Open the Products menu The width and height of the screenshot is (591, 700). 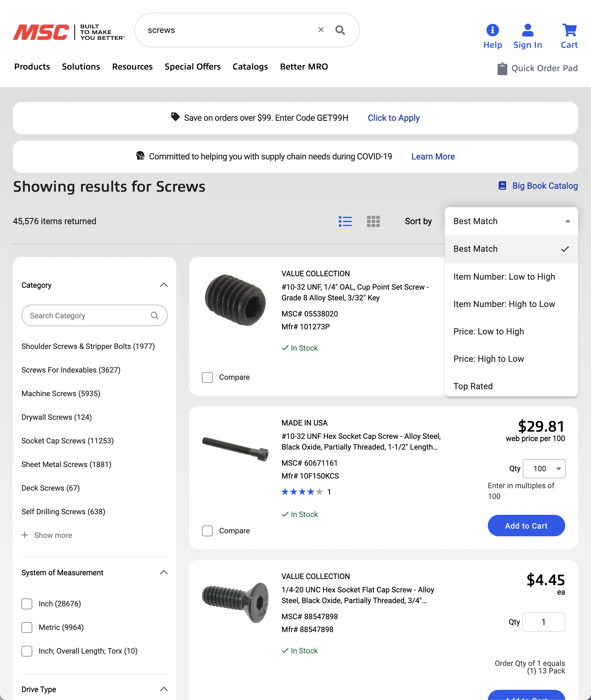click(32, 67)
